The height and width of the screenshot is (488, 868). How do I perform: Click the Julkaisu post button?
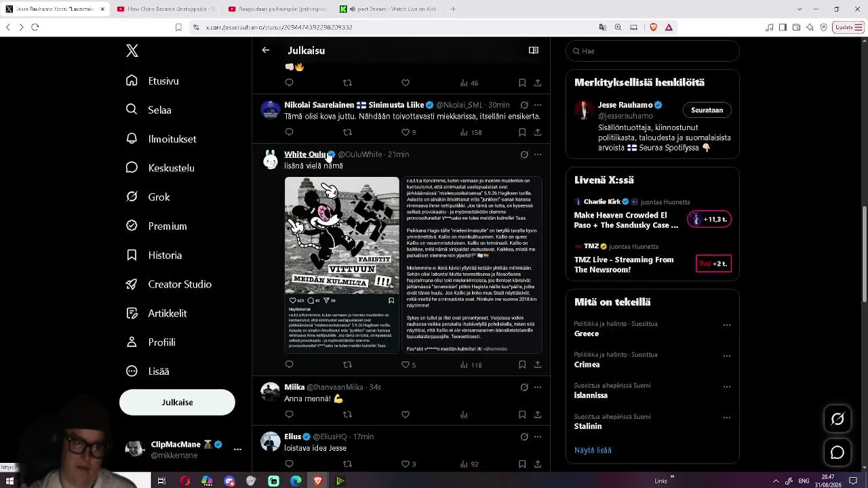coord(177,403)
